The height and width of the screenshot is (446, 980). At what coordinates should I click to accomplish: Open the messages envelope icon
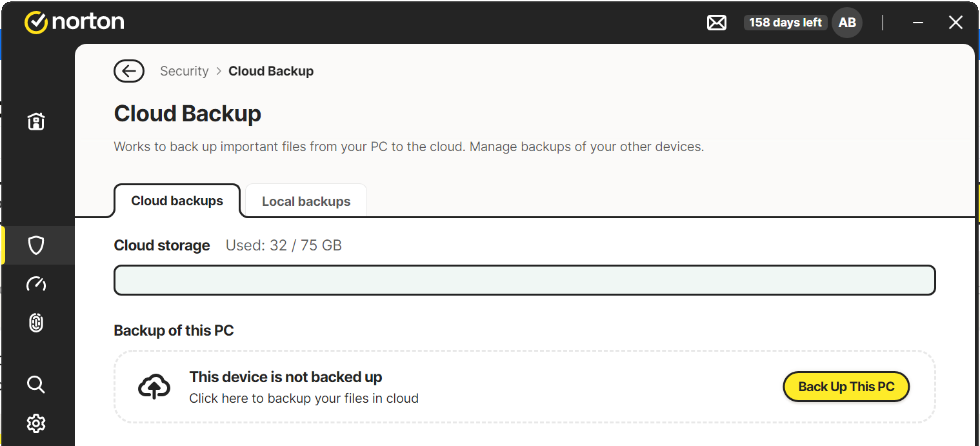[716, 23]
